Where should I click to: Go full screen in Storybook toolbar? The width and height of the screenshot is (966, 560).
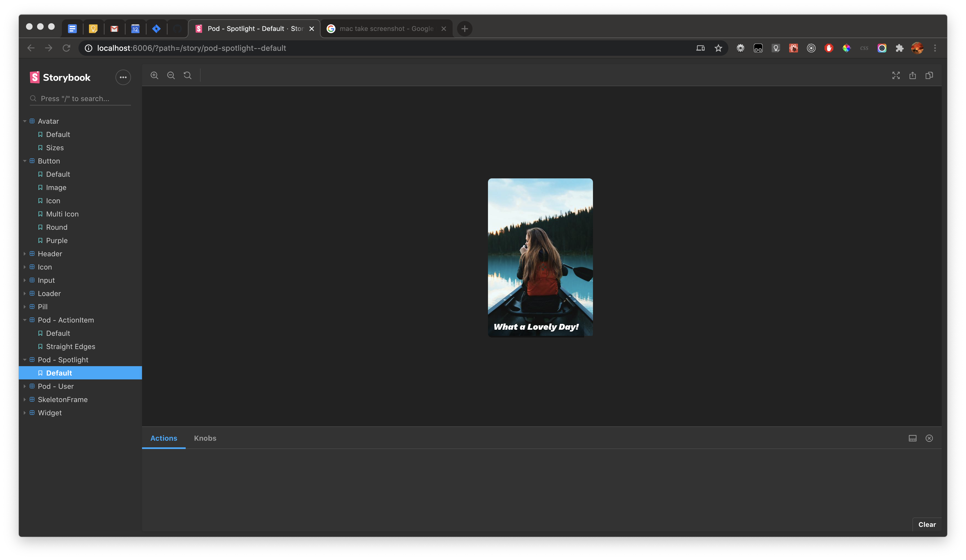point(896,75)
